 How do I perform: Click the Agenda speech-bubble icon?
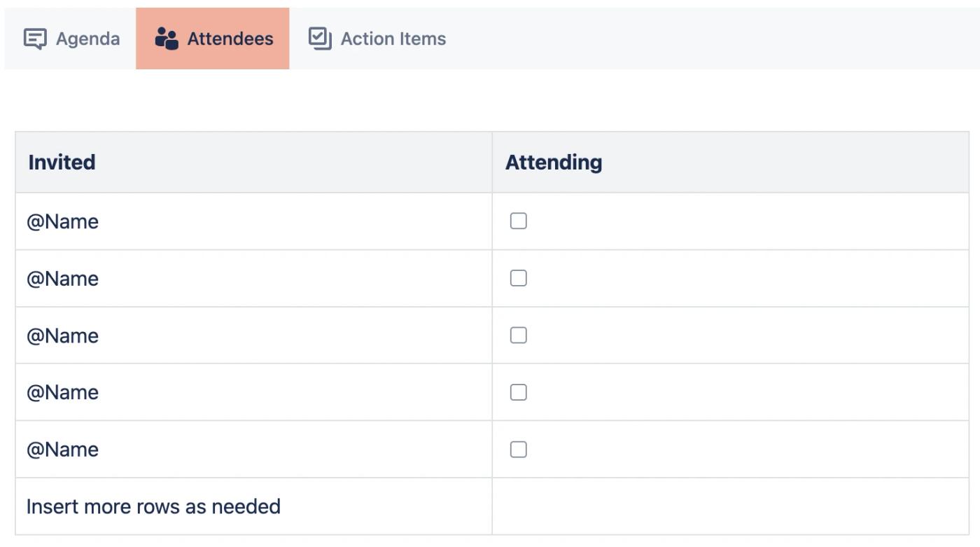click(x=35, y=39)
